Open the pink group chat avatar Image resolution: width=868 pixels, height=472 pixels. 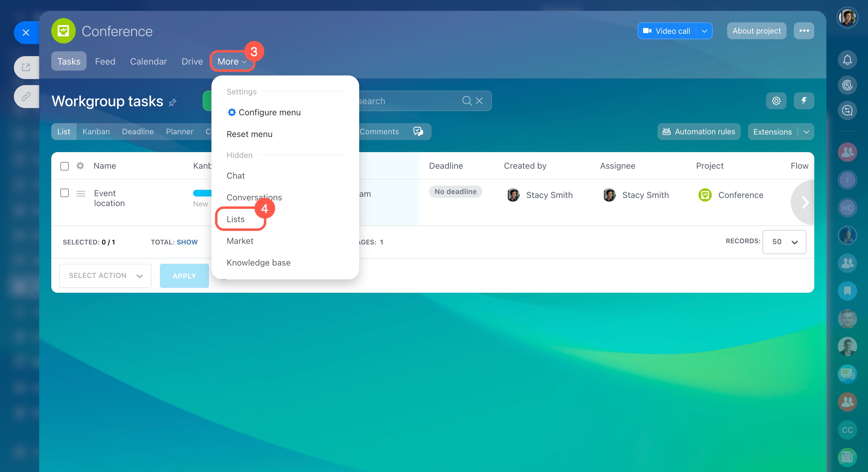coord(847,152)
